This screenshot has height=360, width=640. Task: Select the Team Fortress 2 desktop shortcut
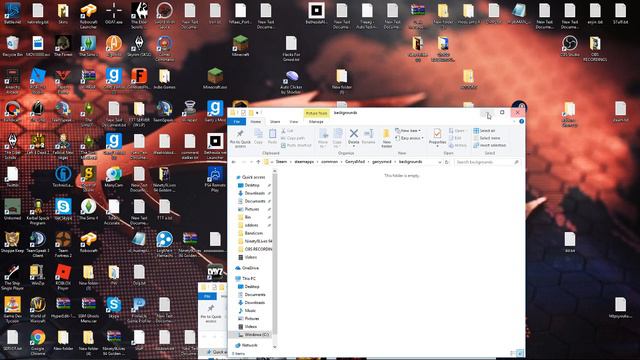pyautogui.click(x=63, y=245)
